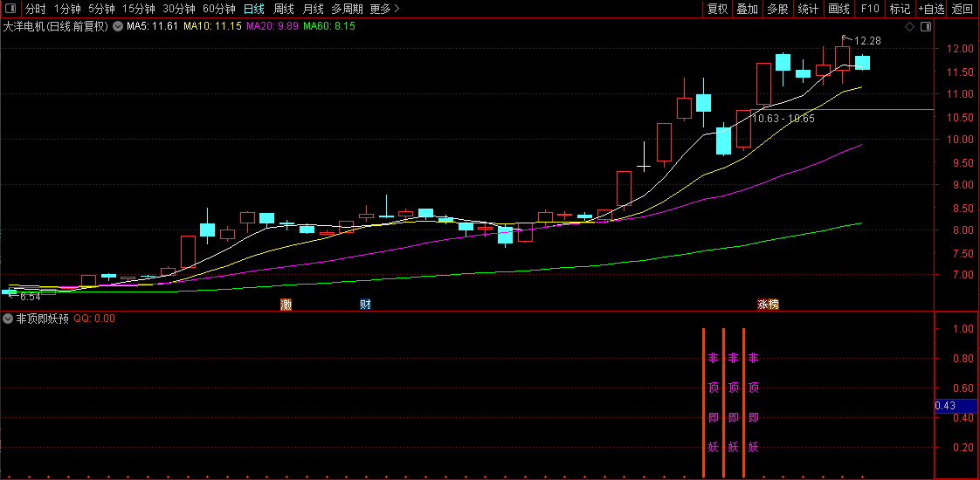Switch to 60分钟 period

coord(218,9)
